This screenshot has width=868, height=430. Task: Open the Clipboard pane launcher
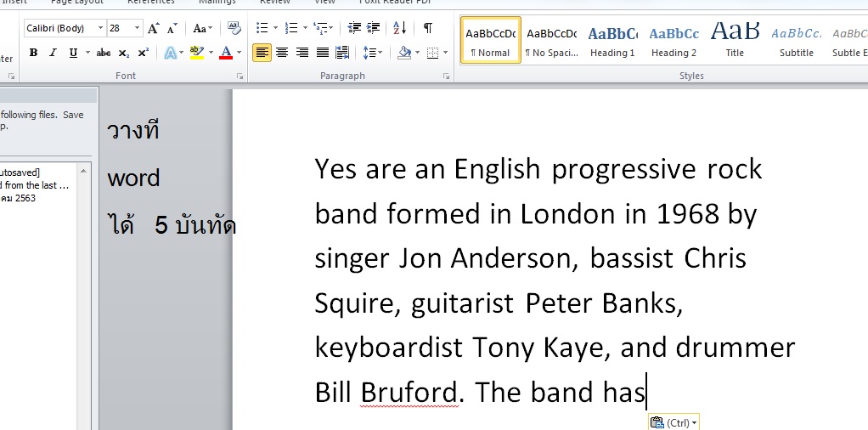click(x=11, y=76)
